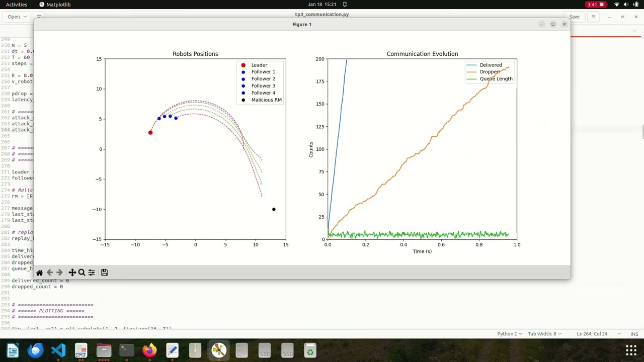Viewport: 644px width, 362px height.
Task: Go forward to next plot view
Action: (59, 273)
